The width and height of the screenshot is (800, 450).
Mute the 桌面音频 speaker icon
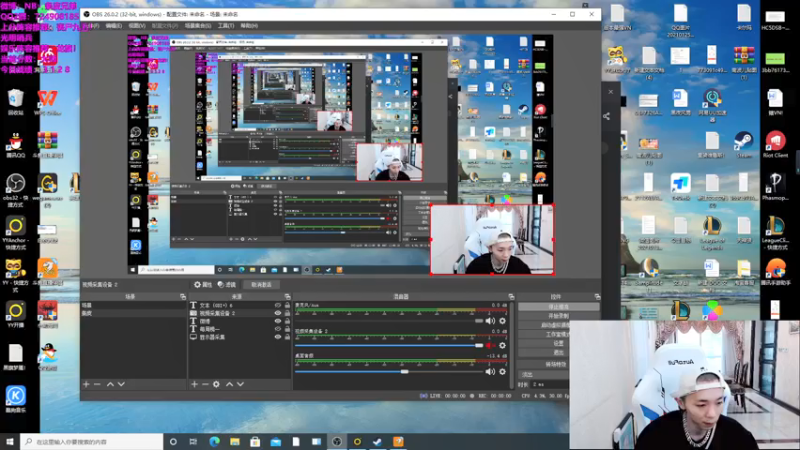point(490,372)
